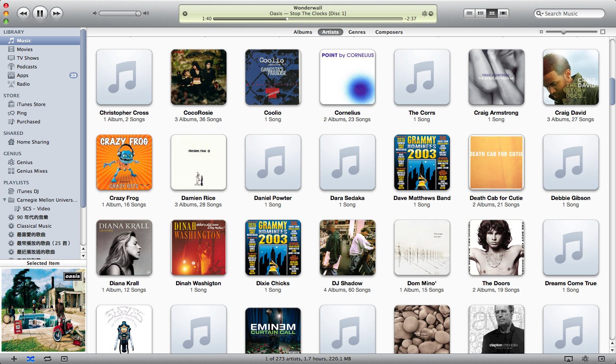Pause the playing song Wonderwall
616x364 pixels.
[40, 13]
